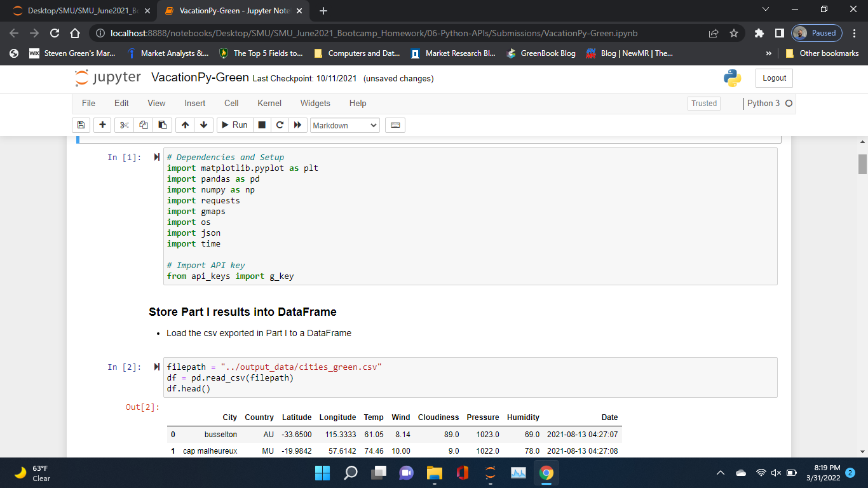Open File Explorer from the taskbar
This screenshot has width=868, height=488.
(435, 473)
